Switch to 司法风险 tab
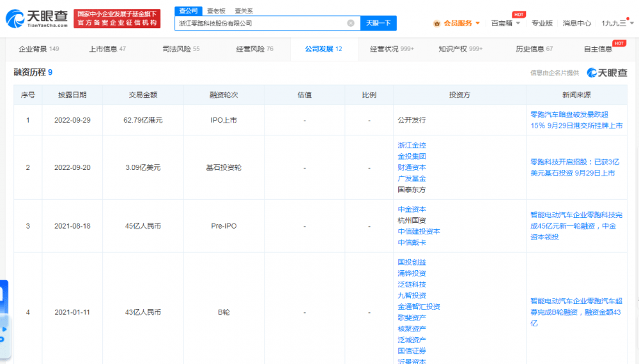 181,49
